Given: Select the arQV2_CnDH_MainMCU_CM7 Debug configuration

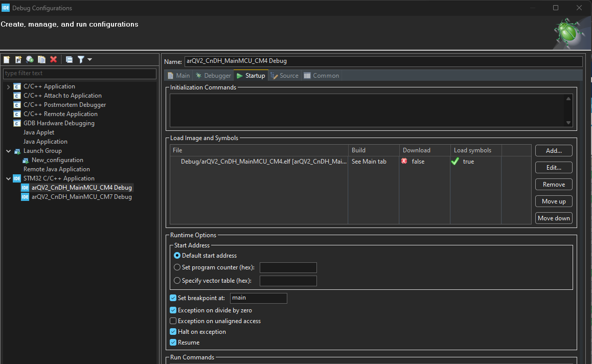Looking at the screenshot, I should coord(81,197).
